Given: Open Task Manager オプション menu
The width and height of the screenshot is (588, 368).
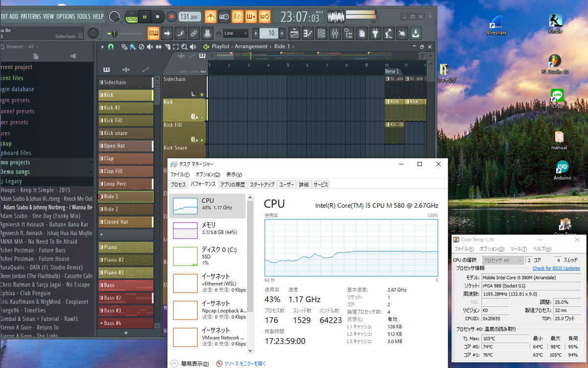Looking at the screenshot, I should [x=208, y=175].
